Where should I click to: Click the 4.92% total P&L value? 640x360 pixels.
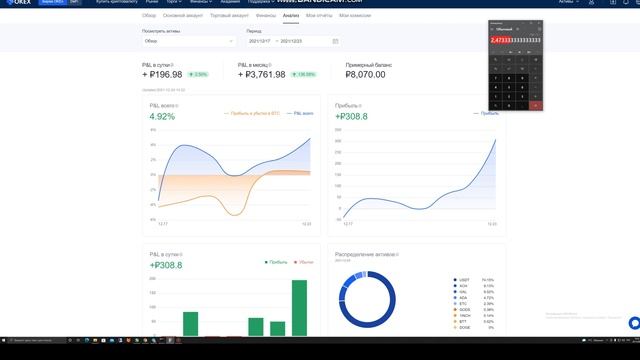[162, 117]
